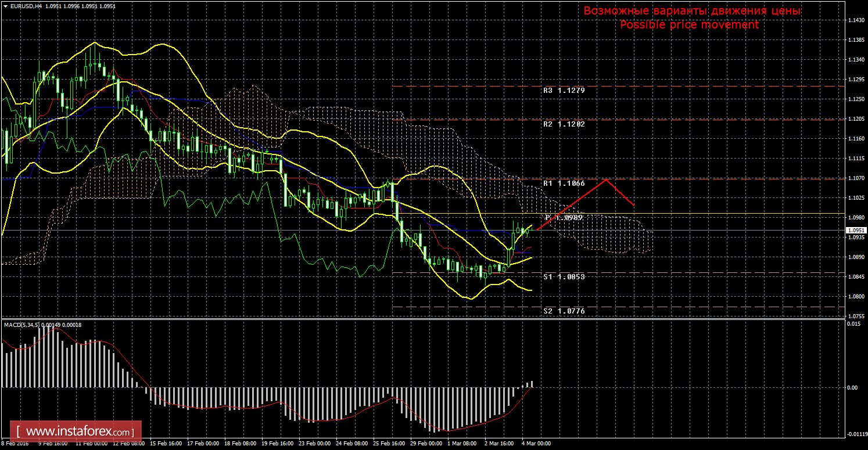Image resolution: width=868 pixels, height=450 pixels.
Task: Select the R2 1.1202 resistance label
Action: tap(564, 124)
